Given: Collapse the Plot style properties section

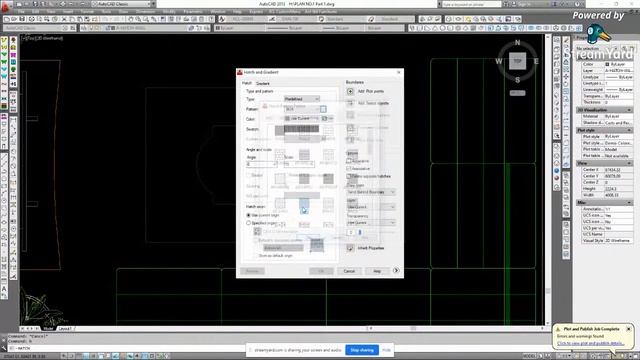Looking at the screenshot, I should (x=629, y=130).
